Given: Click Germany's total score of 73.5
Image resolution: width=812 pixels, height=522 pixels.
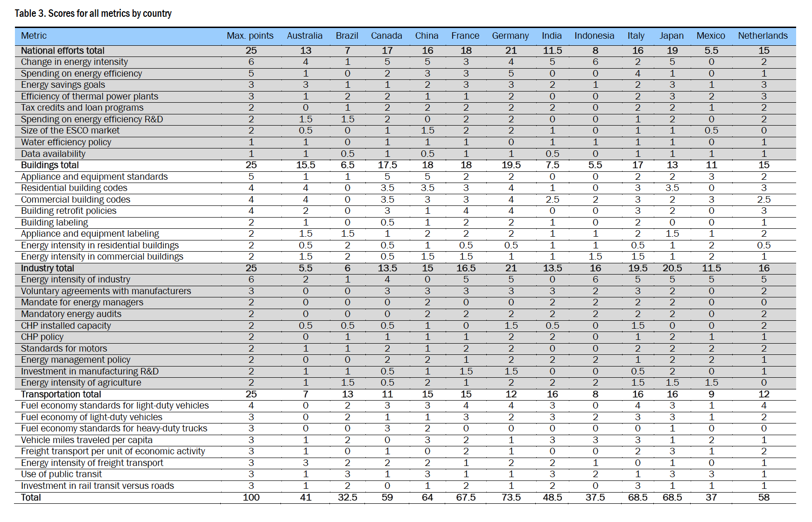Looking at the screenshot, I should click(510, 497).
